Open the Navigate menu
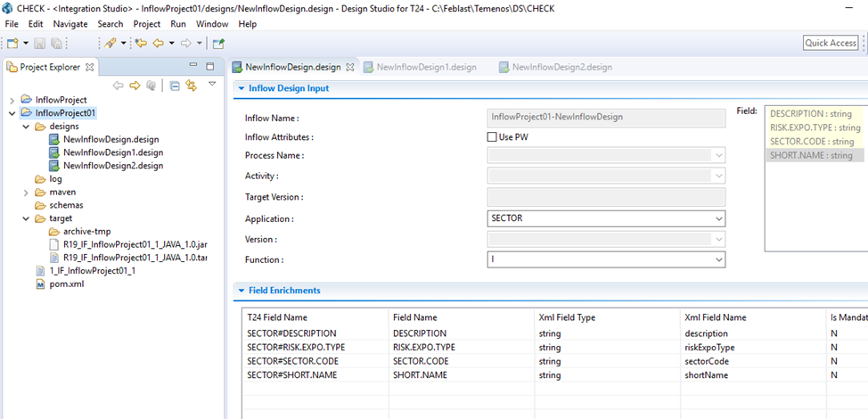Image resolution: width=868 pixels, height=419 pixels. click(70, 24)
